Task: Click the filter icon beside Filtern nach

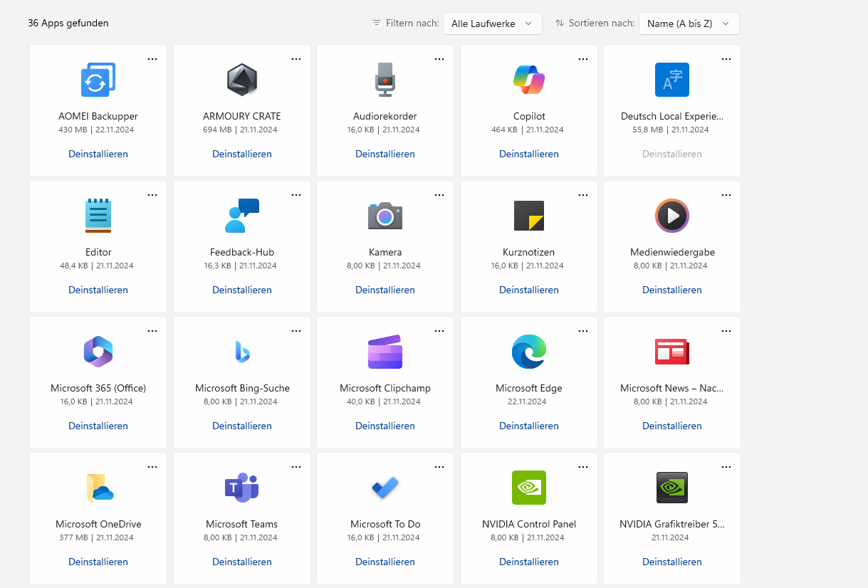Action: pyautogui.click(x=377, y=23)
